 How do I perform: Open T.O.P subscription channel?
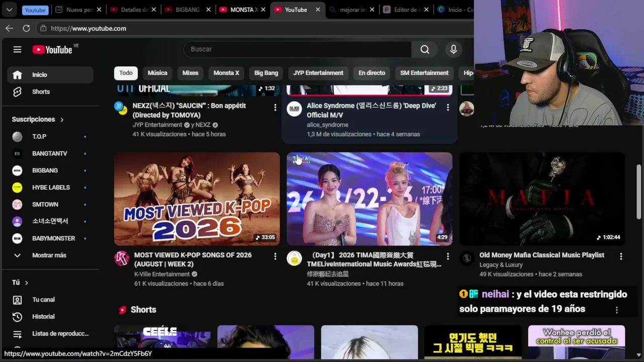[50, 137]
